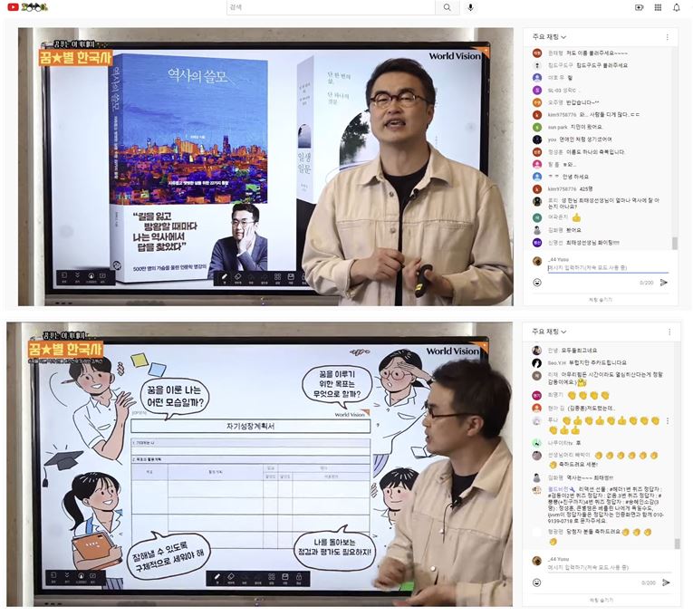Click in the 검색 search field

[331, 7]
